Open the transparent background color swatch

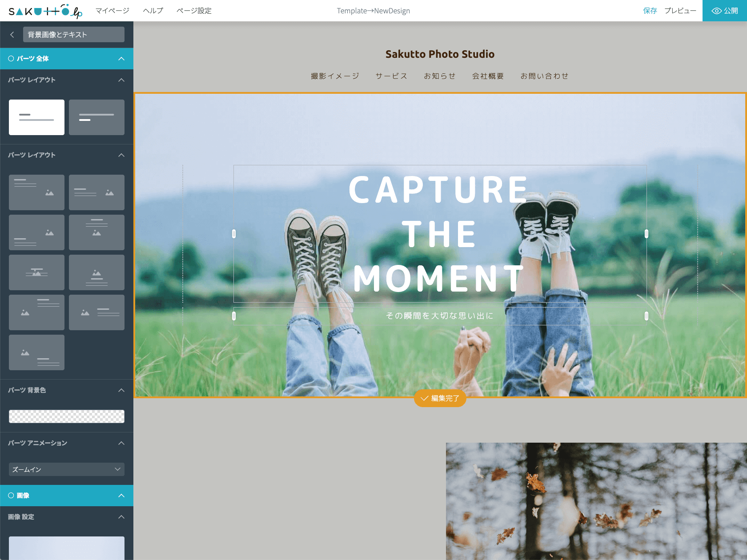[x=67, y=416]
